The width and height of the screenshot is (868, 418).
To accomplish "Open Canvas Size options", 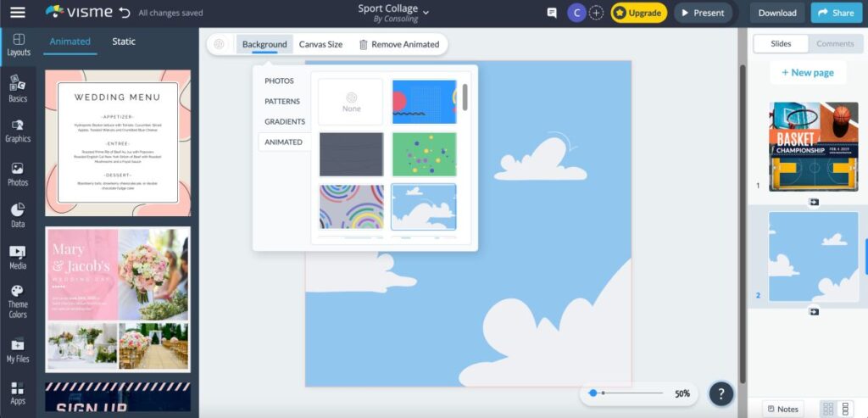I will (320, 44).
